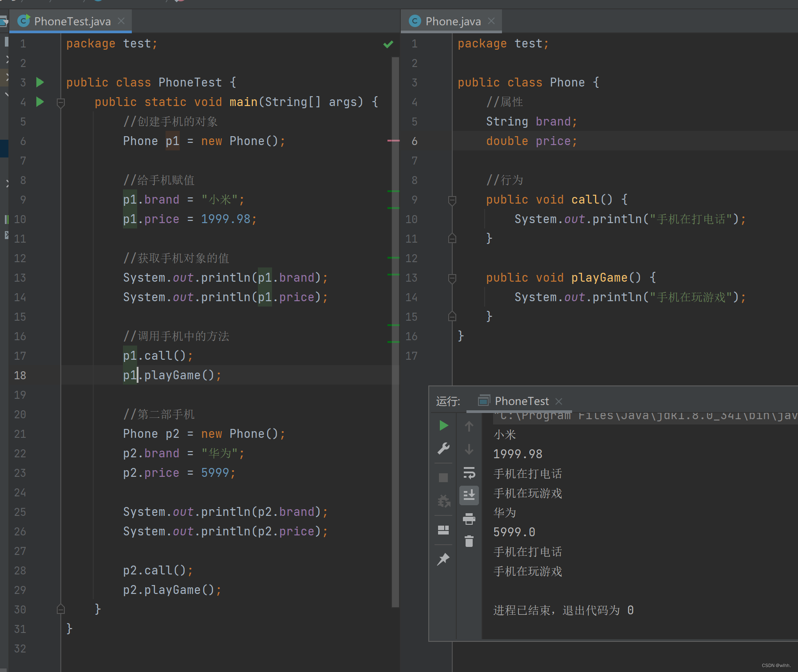Clear all console output with trash icon
Viewport: 798px width, 672px height.
(x=469, y=541)
